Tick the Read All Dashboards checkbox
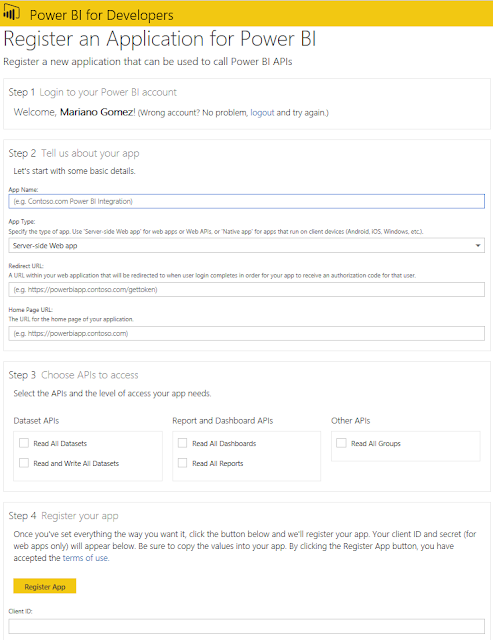The width and height of the screenshot is (493, 640). coord(182,443)
